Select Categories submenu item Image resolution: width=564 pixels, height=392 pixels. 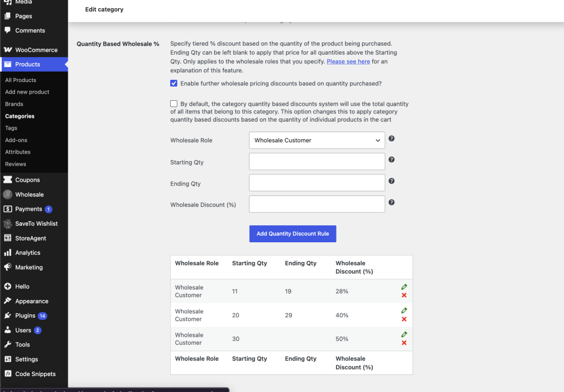point(20,116)
